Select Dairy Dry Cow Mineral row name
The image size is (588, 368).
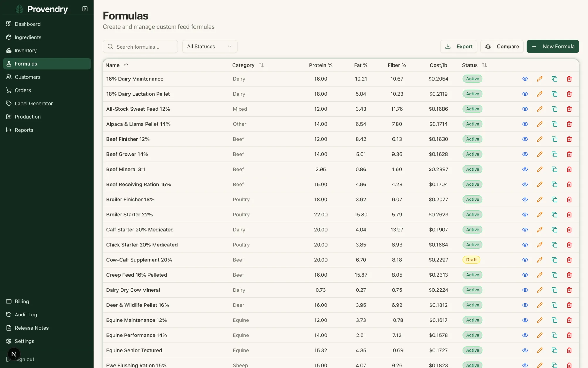133,290
